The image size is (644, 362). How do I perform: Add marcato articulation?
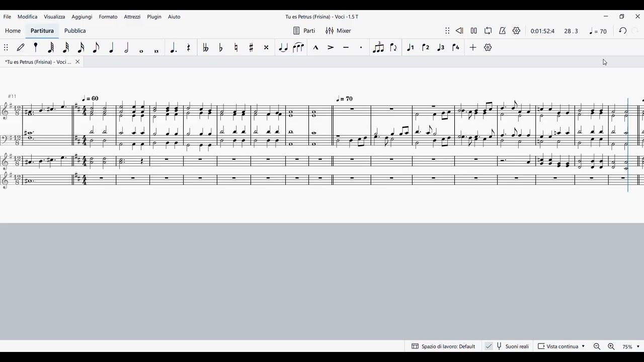315,47
